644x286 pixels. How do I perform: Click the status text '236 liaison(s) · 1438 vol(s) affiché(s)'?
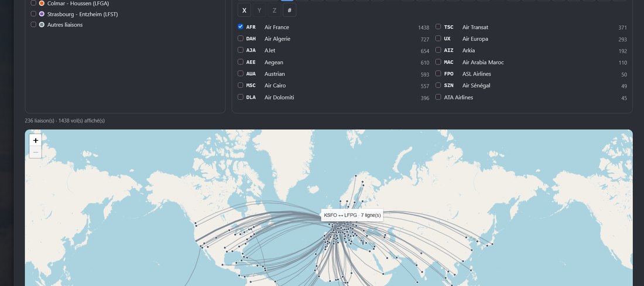tap(65, 121)
